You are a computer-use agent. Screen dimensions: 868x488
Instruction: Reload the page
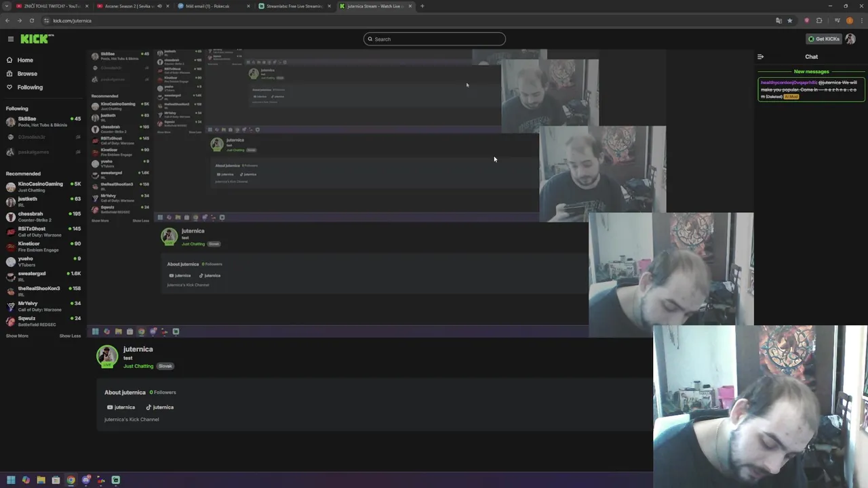click(31, 20)
